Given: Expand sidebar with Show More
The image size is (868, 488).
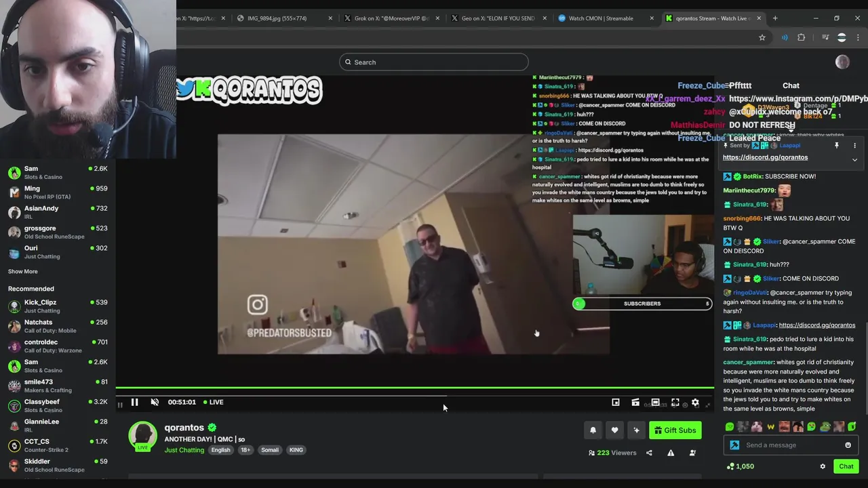Looking at the screenshot, I should point(22,271).
